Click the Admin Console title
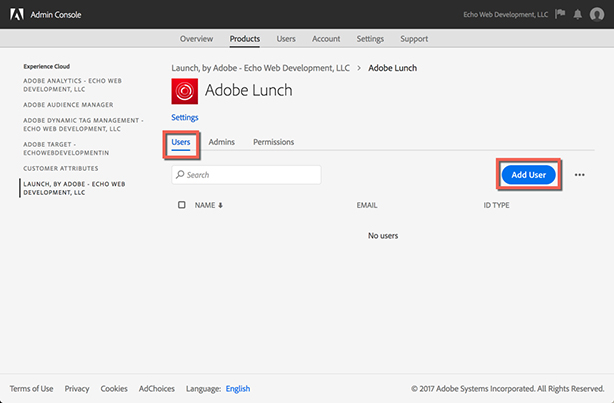 coord(56,14)
